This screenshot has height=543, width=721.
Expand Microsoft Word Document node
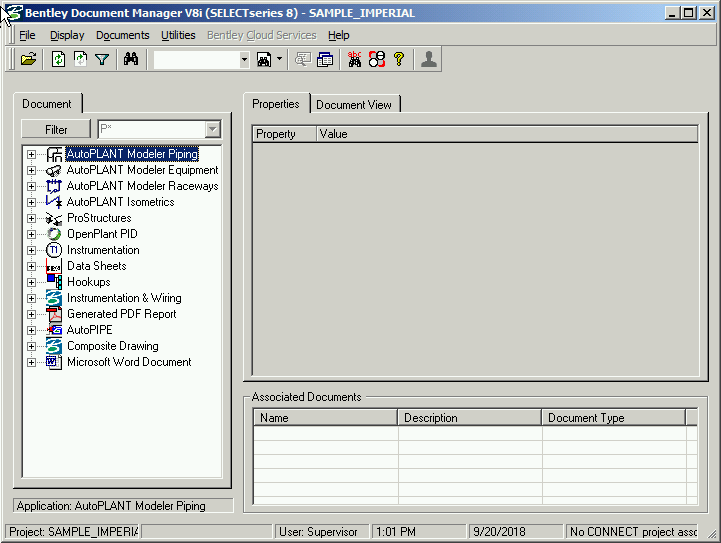[x=31, y=362]
